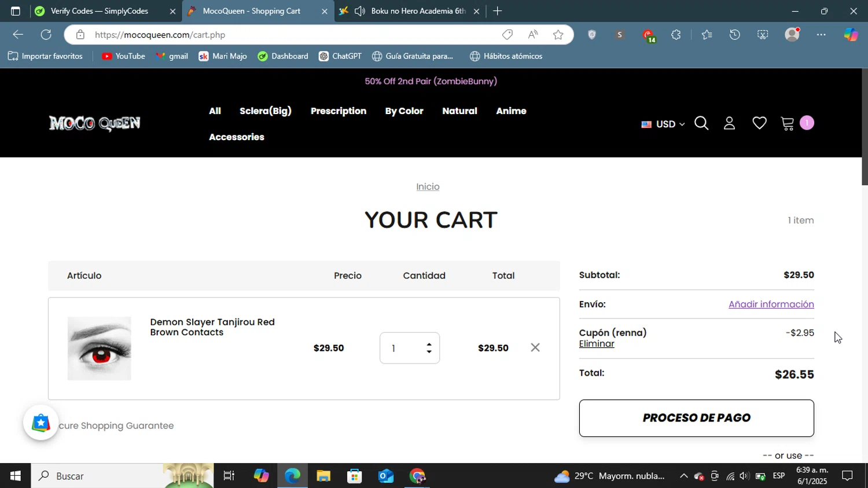Open the site search magnifier icon

[701, 123]
